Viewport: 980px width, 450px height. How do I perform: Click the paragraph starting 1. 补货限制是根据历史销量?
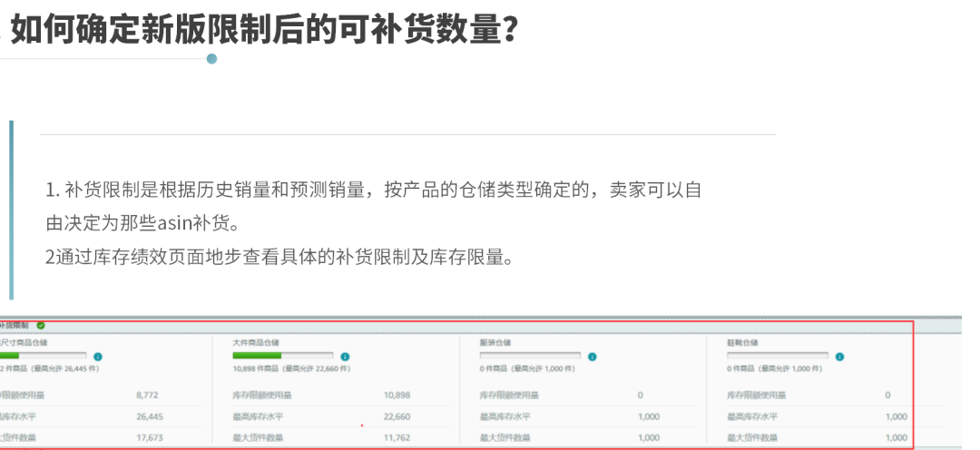[373, 206]
